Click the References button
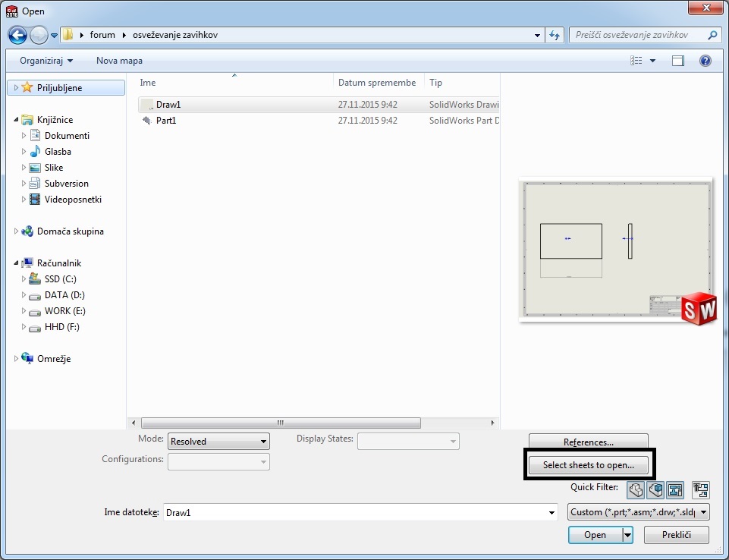This screenshot has height=560, width=729. tap(588, 442)
